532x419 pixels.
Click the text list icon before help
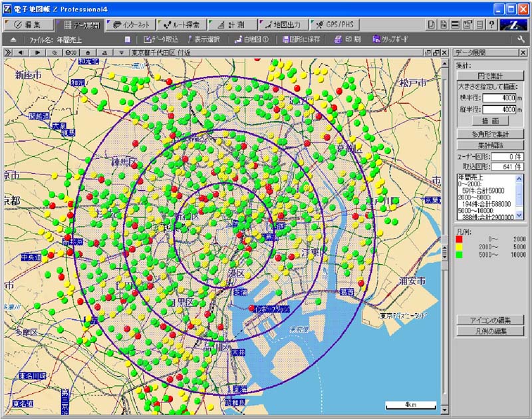click(479, 25)
